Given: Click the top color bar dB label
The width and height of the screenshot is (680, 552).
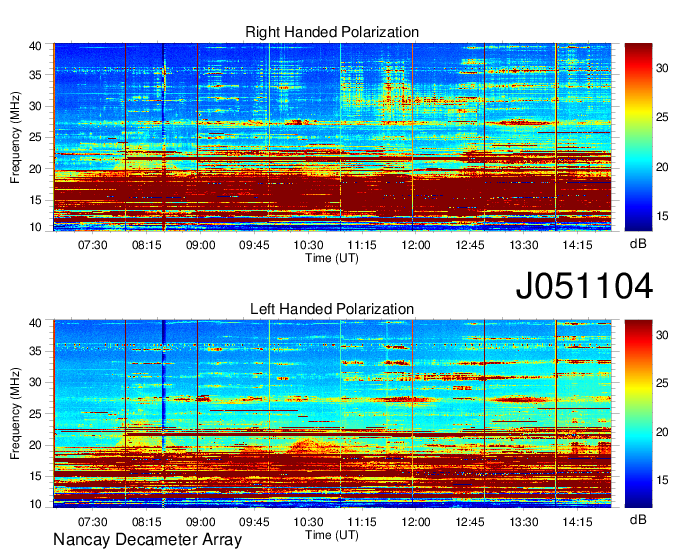Looking at the screenshot, I should coord(638,244).
